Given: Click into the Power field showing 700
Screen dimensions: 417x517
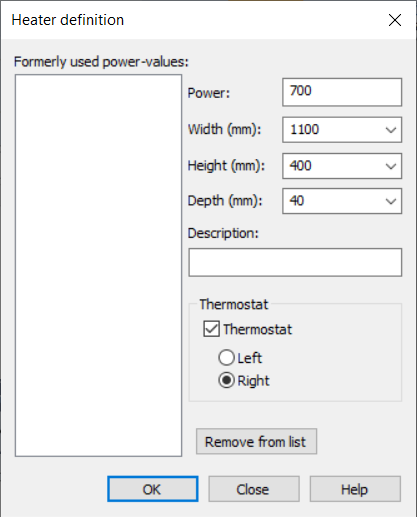Looking at the screenshot, I should click(x=342, y=92).
